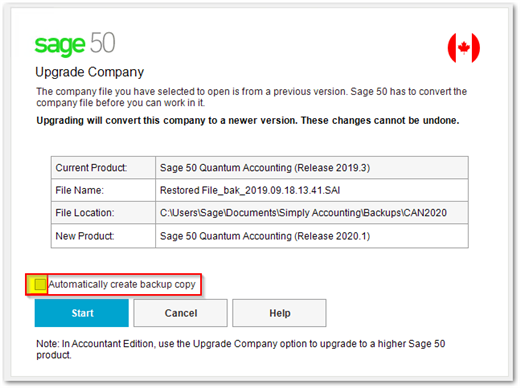This screenshot has height=388, width=520.
Task: Click the Accountant Edition note text
Action: click(241, 349)
